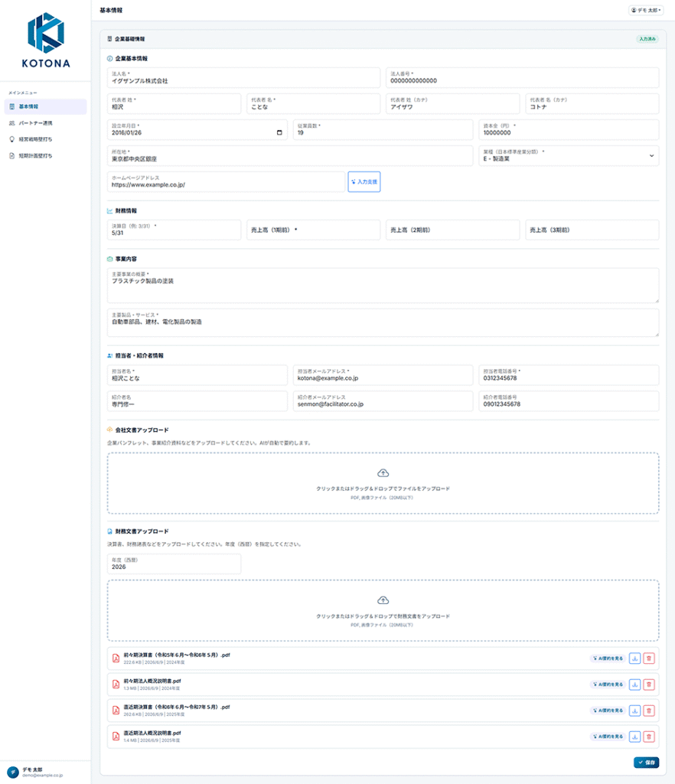The height and width of the screenshot is (784, 675).
Task: Delete the 直近期決算書 pdf
Action: pos(648,710)
